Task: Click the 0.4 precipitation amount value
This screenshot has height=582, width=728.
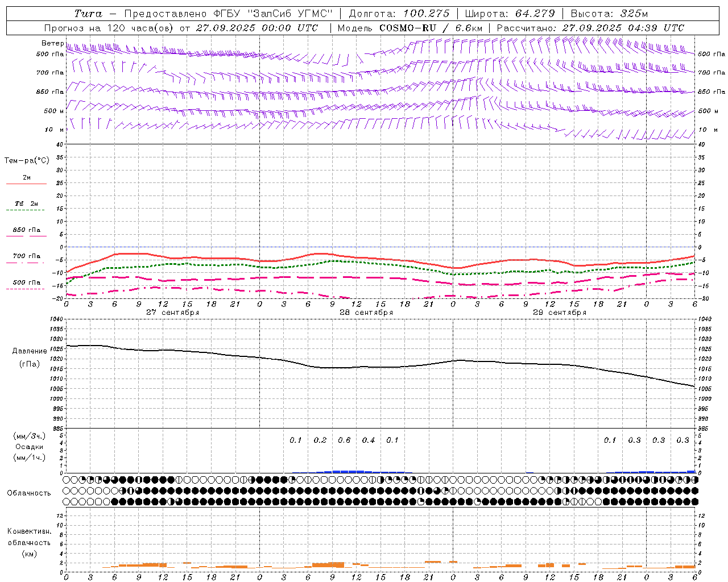Action: (x=369, y=440)
